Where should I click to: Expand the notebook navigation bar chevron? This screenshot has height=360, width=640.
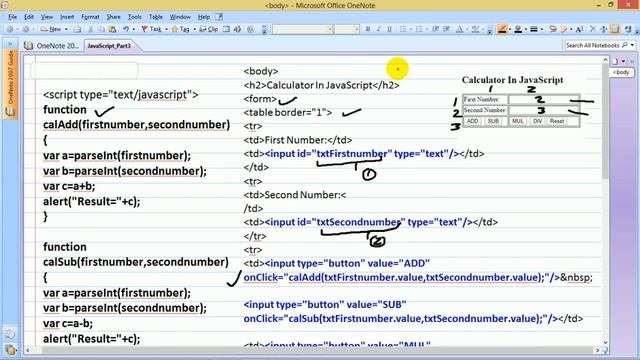[x=10, y=44]
